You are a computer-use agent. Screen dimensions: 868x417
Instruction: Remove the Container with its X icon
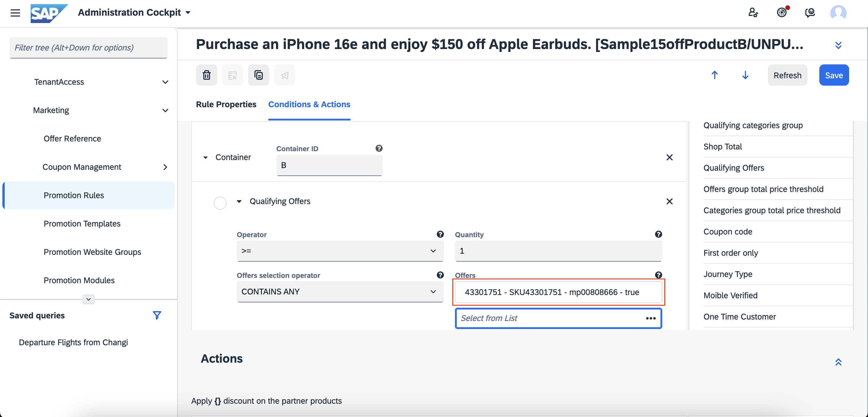(669, 157)
